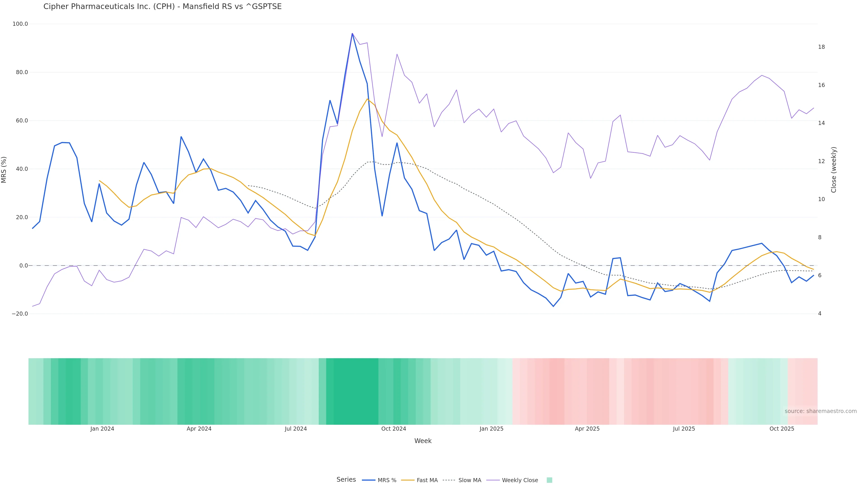Image resolution: width=868 pixels, height=488 pixels.
Task: Click the 100.0 y-axis tick label
Action: click(20, 24)
